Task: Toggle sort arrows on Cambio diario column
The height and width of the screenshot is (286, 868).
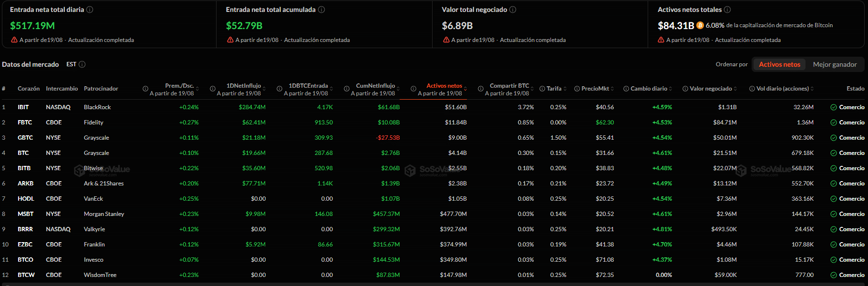Action: (x=671, y=89)
